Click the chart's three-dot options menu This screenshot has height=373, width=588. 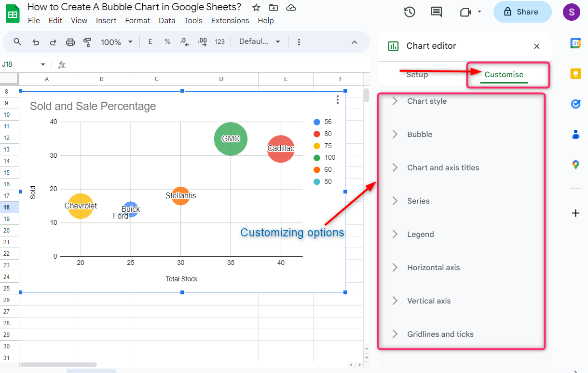pyautogui.click(x=338, y=99)
